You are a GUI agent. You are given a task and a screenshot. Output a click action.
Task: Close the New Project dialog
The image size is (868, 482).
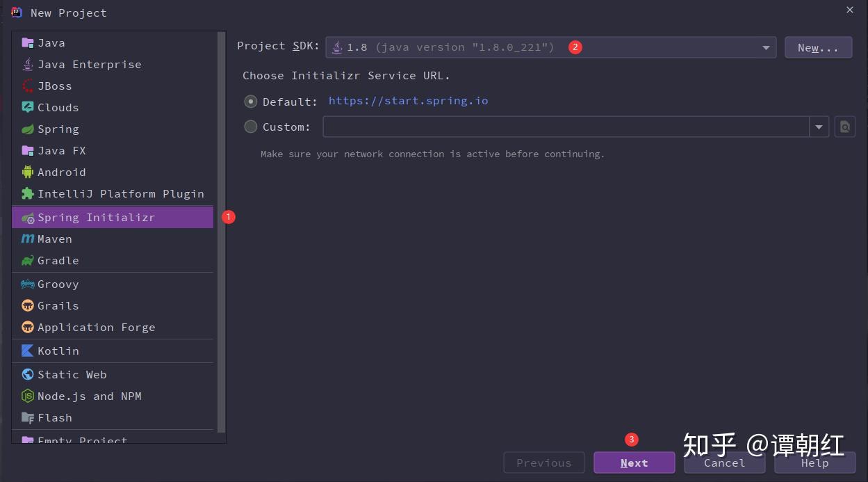(849, 10)
